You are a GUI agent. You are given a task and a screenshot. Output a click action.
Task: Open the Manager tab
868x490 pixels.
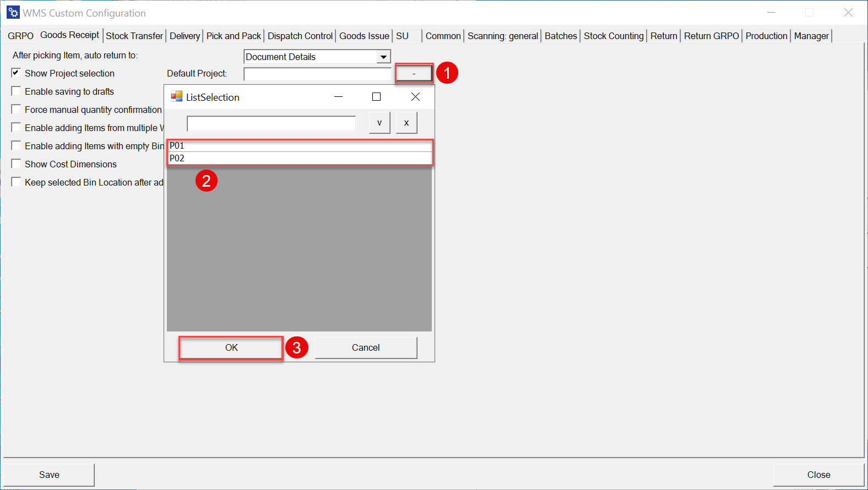[811, 36]
